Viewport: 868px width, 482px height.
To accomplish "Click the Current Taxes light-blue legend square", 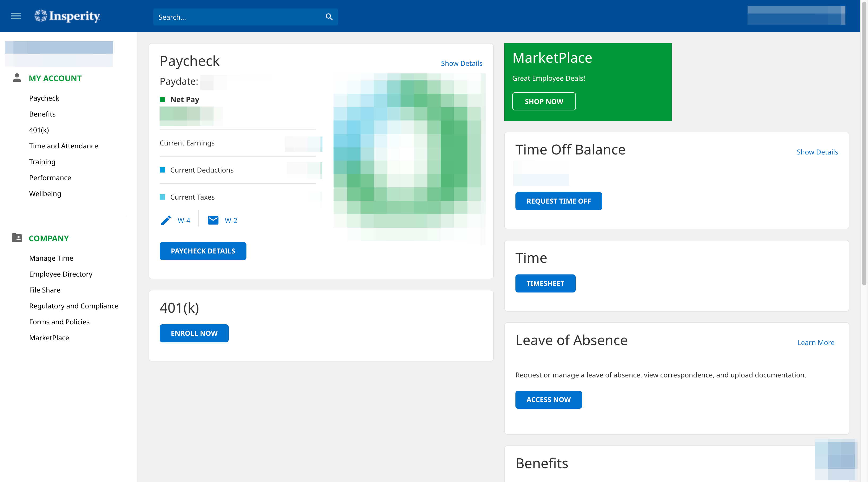I will coord(162,197).
